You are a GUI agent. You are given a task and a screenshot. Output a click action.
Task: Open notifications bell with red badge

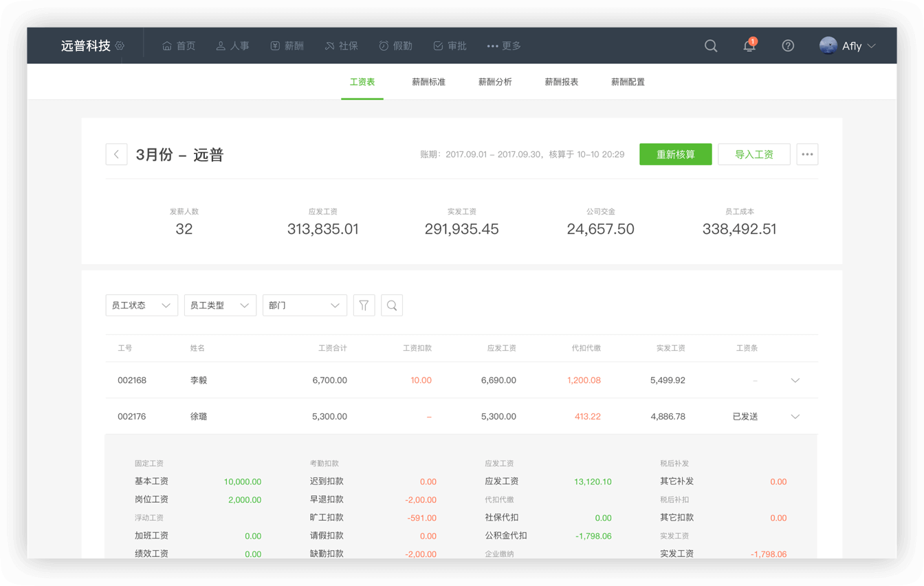coord(749,46)
